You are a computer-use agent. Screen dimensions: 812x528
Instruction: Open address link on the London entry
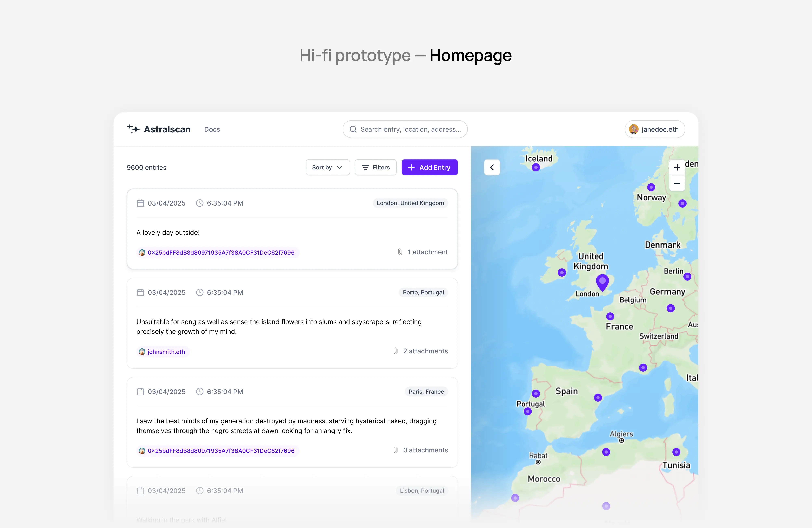click(x=218, y=253)
